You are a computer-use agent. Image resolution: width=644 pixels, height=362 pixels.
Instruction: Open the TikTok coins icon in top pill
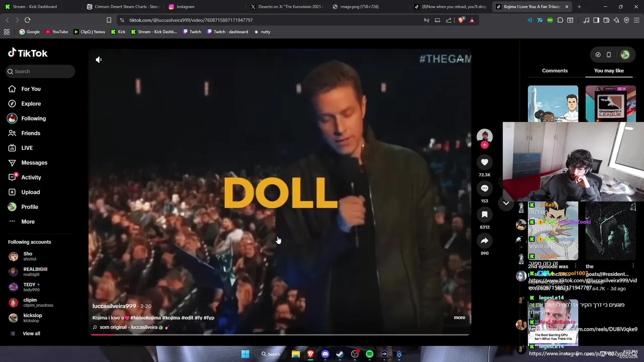click(598, 54)
